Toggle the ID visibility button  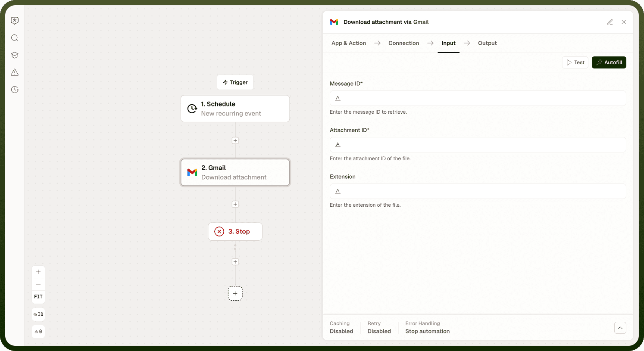[38, 314]
